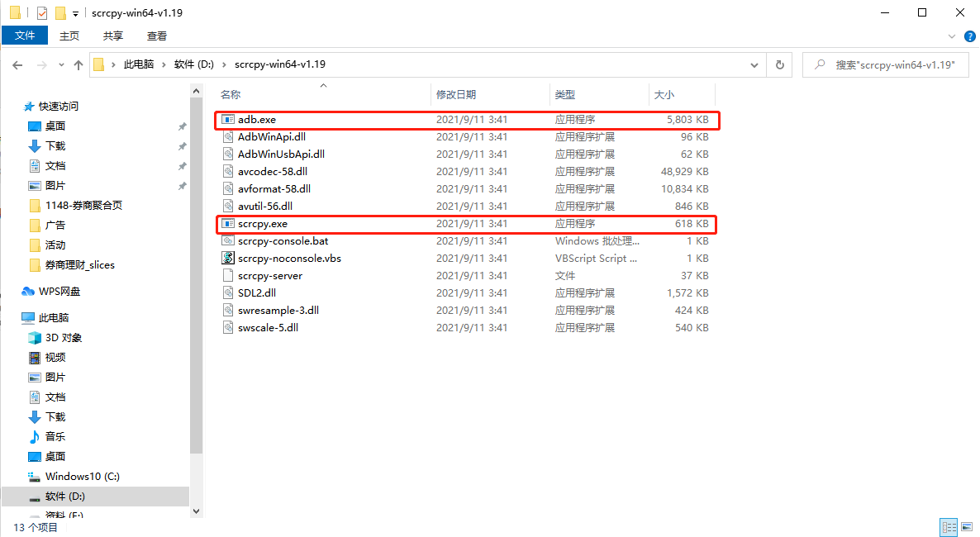Keep details view enabled via status bar toggle
Viewport: 980px width, 537px height.
pos(949,527)
